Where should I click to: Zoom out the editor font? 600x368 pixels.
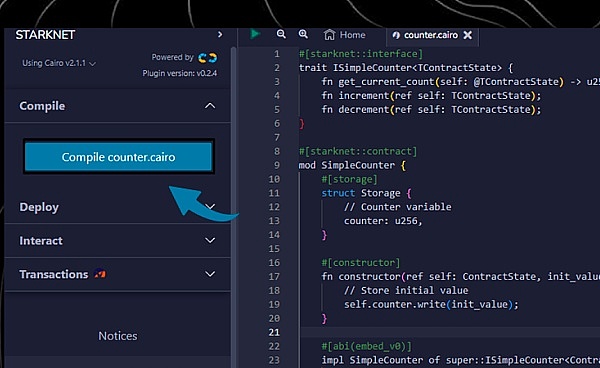coord(281,34)
